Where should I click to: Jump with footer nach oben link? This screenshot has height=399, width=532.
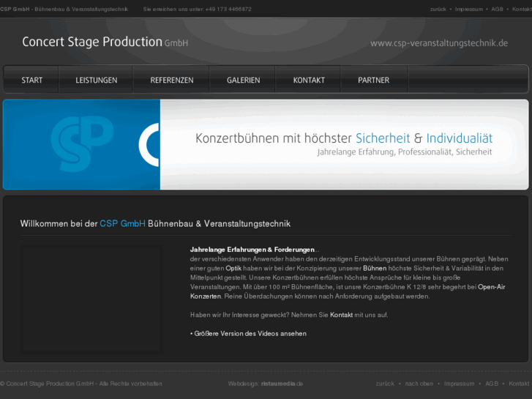pos(419,384)
